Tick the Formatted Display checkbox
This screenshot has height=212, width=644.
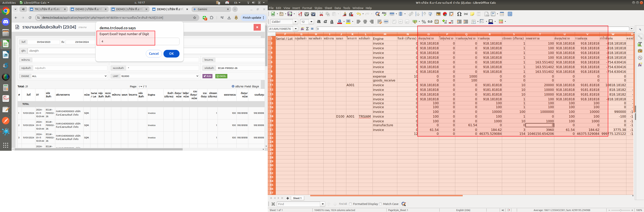coord(350,204)
